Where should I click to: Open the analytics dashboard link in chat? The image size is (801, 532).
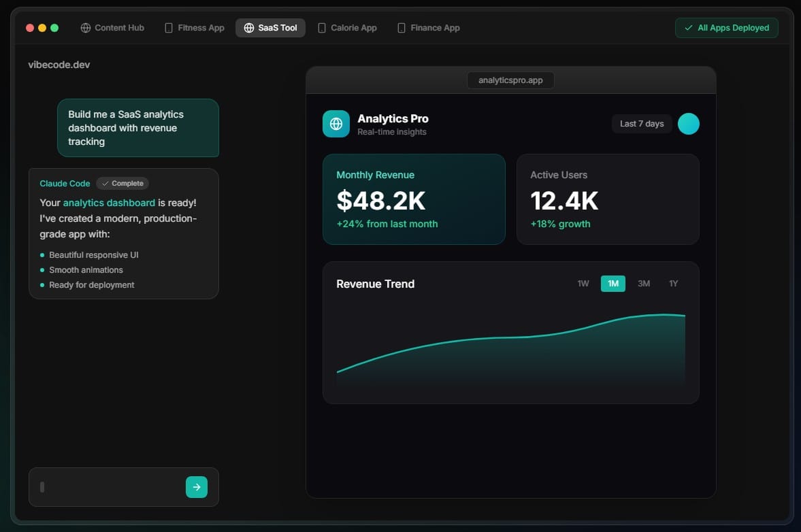pyautogui.click(x=109, y=203)
